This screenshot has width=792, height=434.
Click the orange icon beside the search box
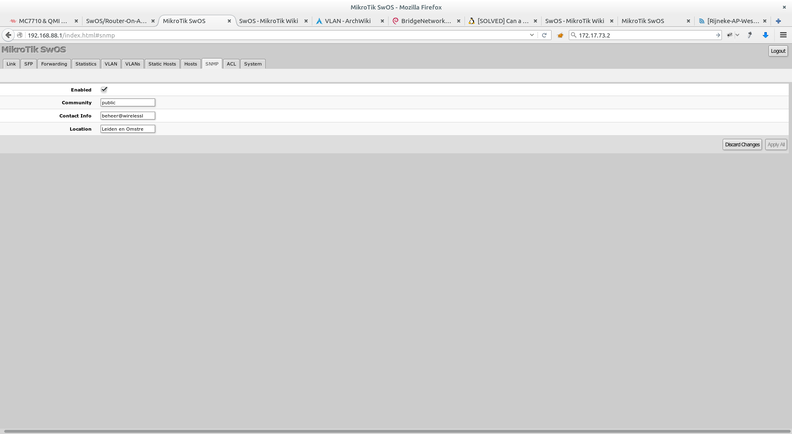[560, 35]
